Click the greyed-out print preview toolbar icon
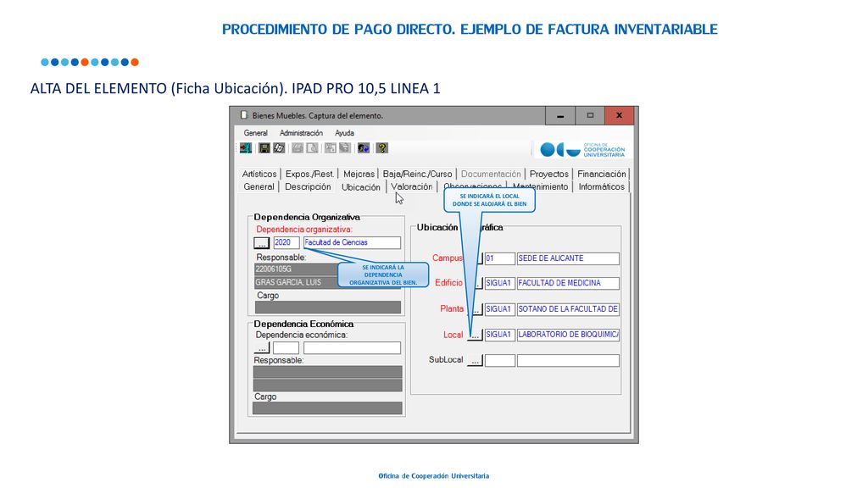Screen dimensions: 868x488 (312, 147)
